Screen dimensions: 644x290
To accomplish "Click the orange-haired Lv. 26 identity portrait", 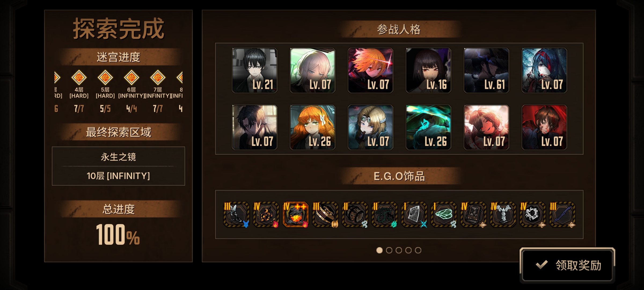I will (312, 127).
